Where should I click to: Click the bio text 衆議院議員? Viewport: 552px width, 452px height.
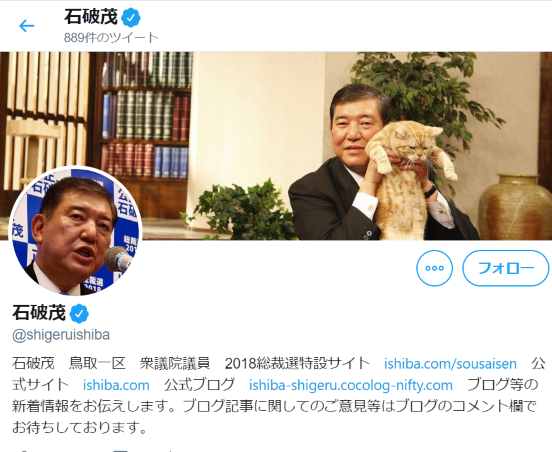(x=175, y=363)
